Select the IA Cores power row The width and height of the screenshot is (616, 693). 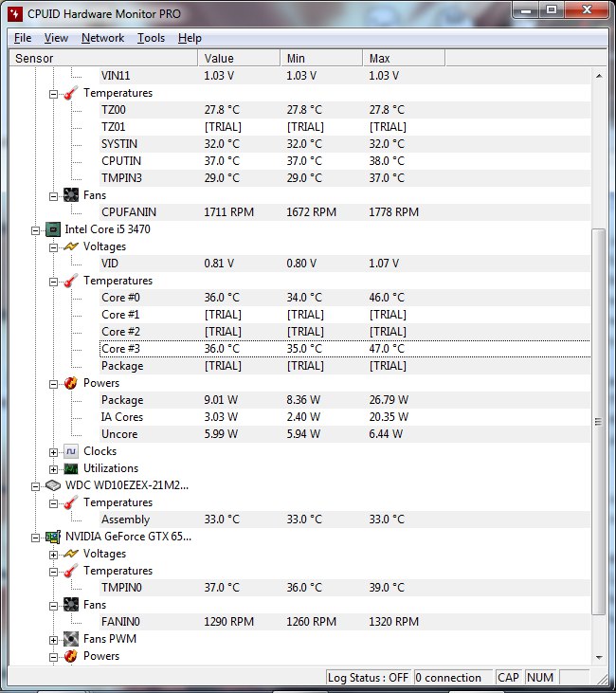[345, 417]
